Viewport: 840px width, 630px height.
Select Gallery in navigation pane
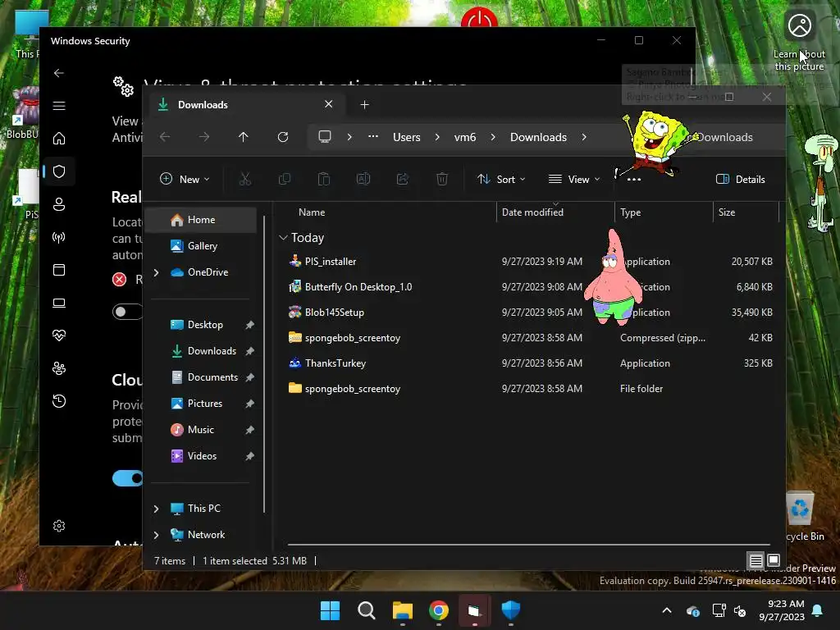tap(201, 246)
